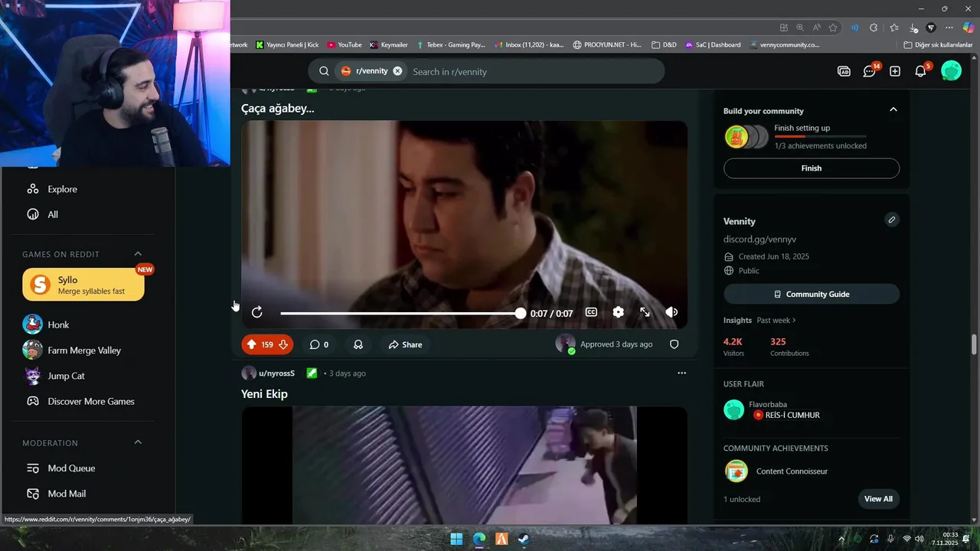The height and width of the screenshot is (551, 980).
Task: Share the Çaça ağabey post
Action: coord(405,344)
